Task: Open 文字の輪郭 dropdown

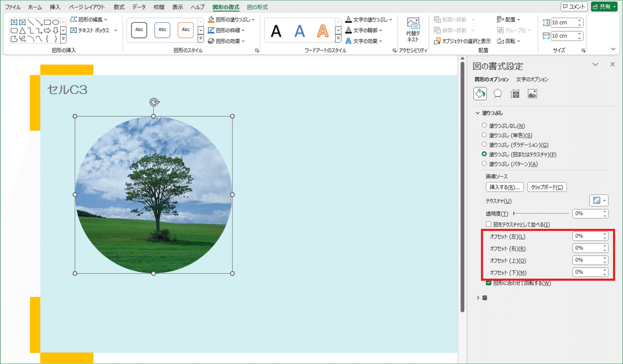Action: point(364,30)
